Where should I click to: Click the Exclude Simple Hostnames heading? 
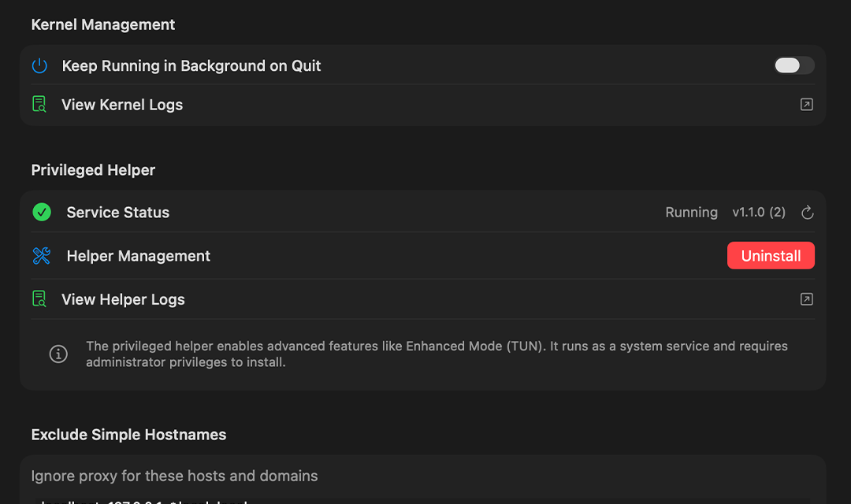tap(128, 434)
